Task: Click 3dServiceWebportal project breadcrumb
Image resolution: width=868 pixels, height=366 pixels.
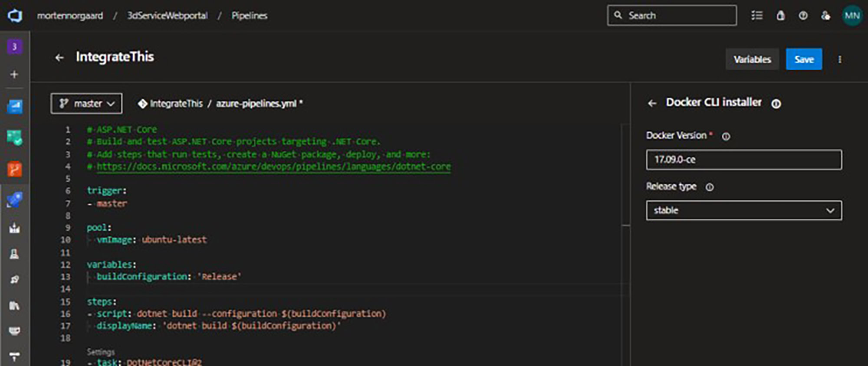Action: coord(167,16)
